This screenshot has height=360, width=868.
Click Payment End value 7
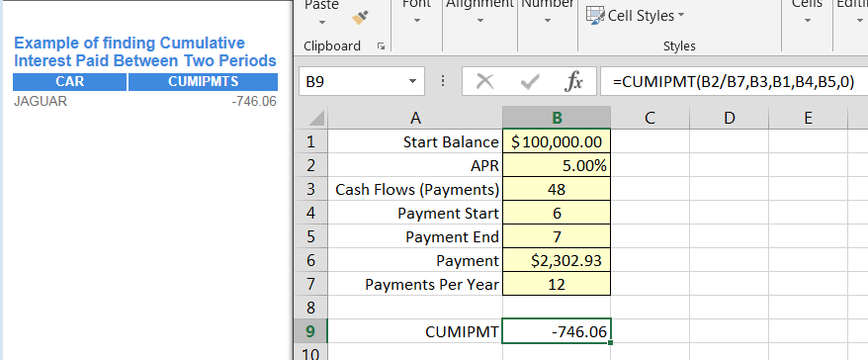point(557,236)
